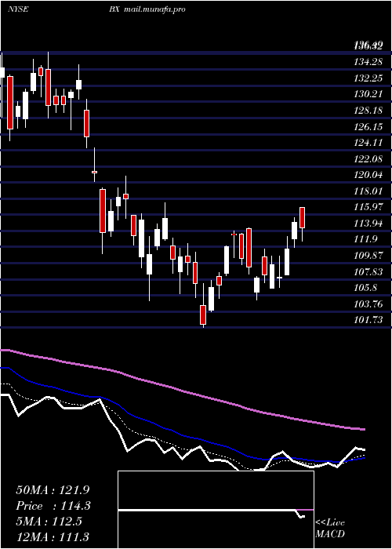Click the NYSE exchange label
This screenshot has width=392, height=549.
tap(18, 9)
